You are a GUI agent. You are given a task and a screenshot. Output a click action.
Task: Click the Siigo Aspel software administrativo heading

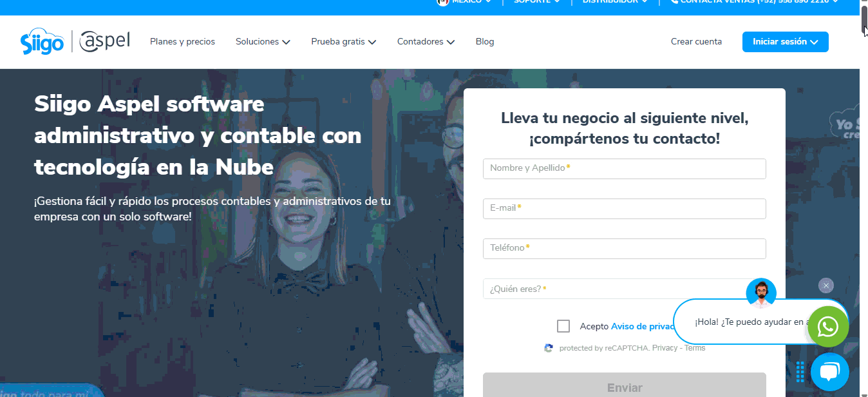pyautogui.click(x=198, y=136)
